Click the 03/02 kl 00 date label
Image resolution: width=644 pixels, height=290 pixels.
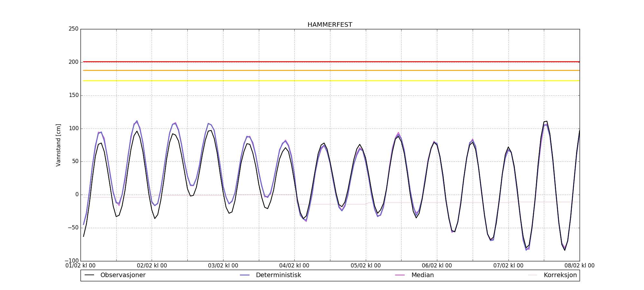(x=223, y=266)
